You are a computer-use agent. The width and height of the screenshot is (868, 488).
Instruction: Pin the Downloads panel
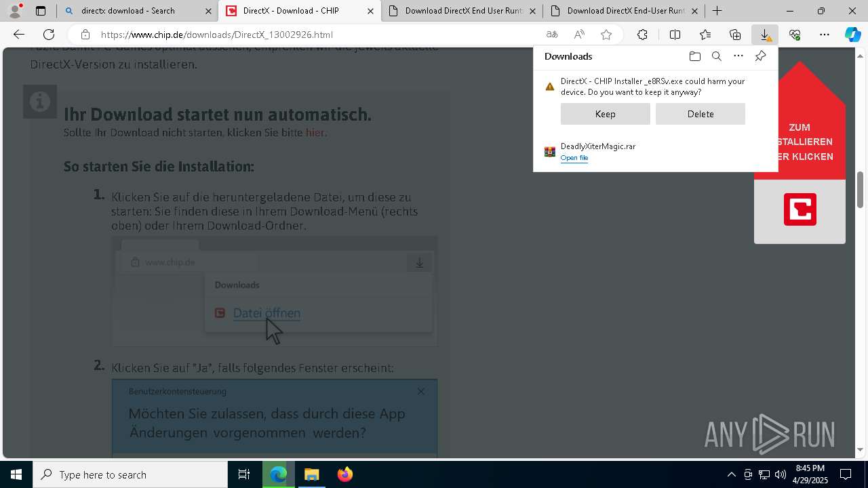pos(760,56)
